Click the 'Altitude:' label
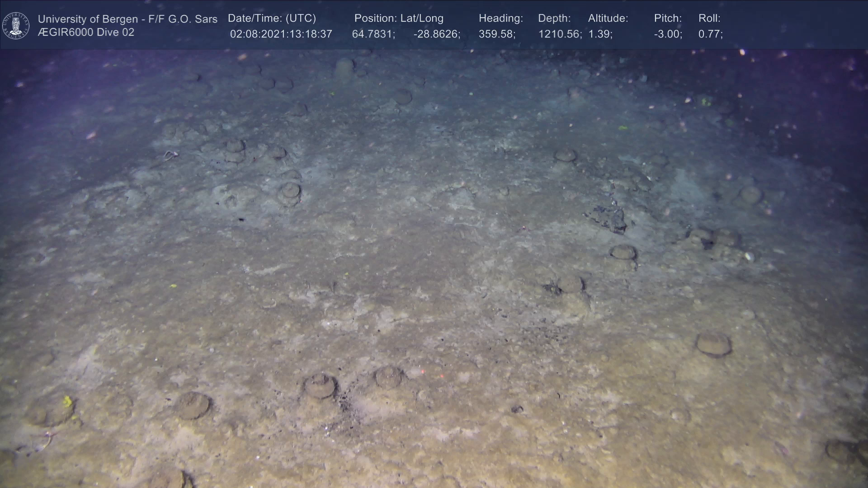868x488 pixels. click(x=608, y=19)
